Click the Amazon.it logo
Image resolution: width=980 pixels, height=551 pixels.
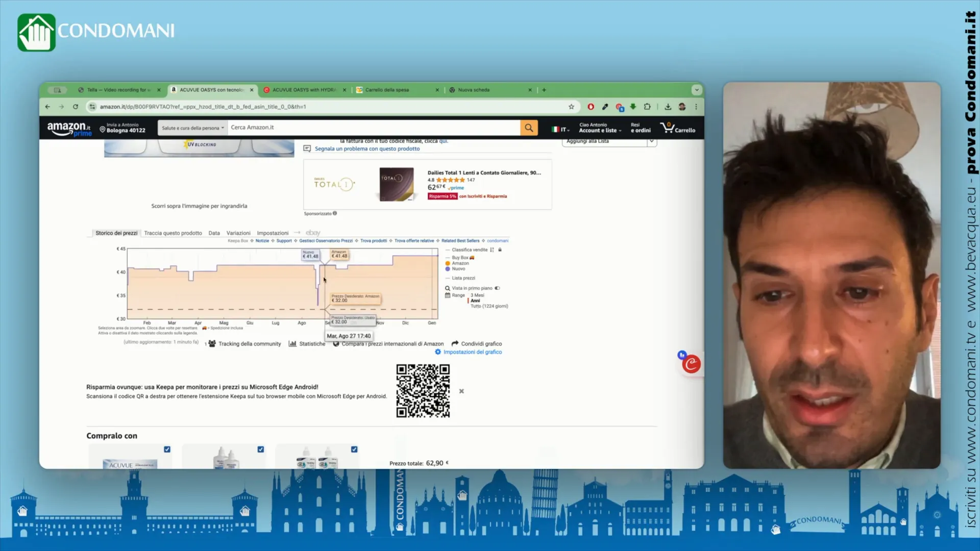[x=69, y=129]
